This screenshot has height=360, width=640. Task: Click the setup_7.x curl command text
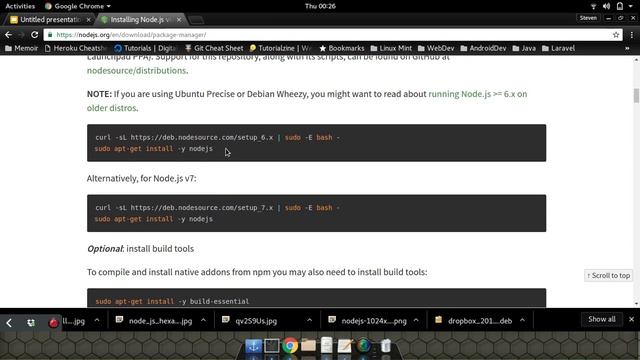(x=218, y=208)
